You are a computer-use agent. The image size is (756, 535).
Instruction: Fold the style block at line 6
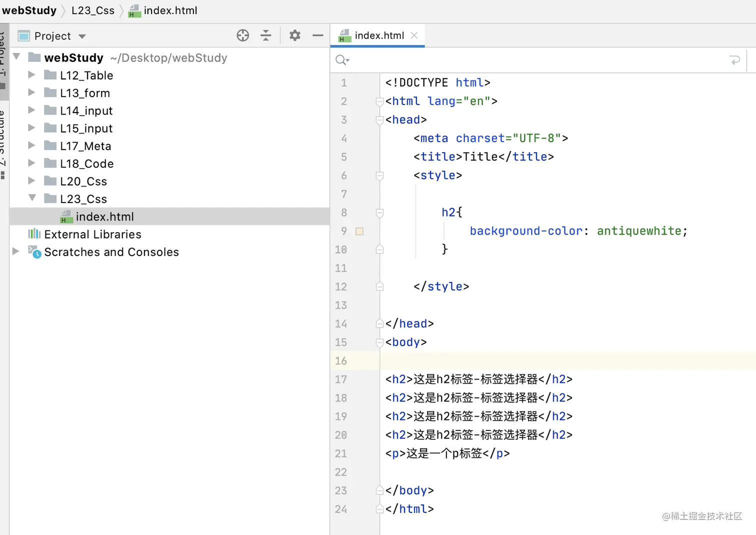(x=379, y=175)
